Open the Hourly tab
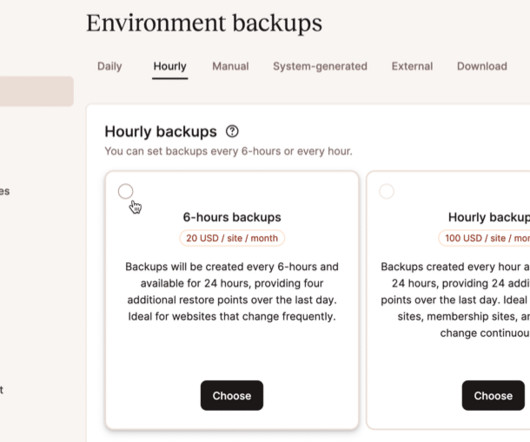Viewport: 530px width, 442px height. 170,66
